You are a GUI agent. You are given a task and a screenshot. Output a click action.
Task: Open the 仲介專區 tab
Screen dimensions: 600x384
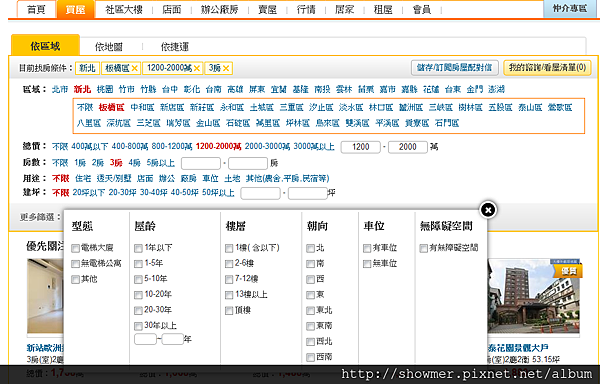[569, 9]
